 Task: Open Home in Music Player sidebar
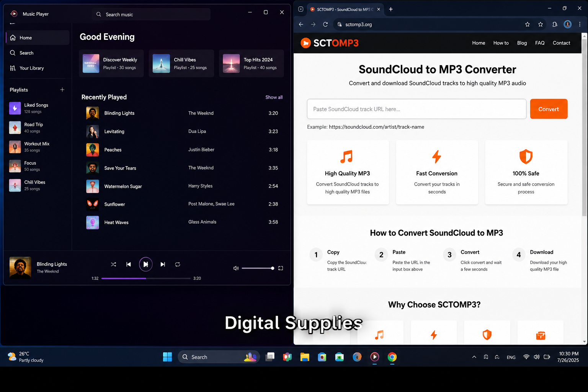click(38, 38)
